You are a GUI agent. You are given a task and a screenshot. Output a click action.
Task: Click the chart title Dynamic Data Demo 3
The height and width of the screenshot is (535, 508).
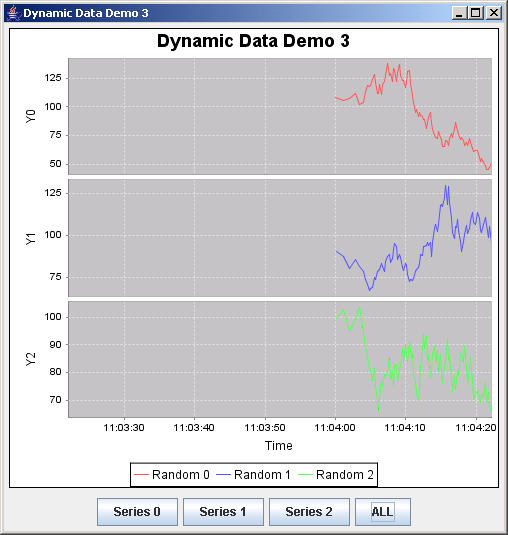pyautogui.click(x=253, y=41)
